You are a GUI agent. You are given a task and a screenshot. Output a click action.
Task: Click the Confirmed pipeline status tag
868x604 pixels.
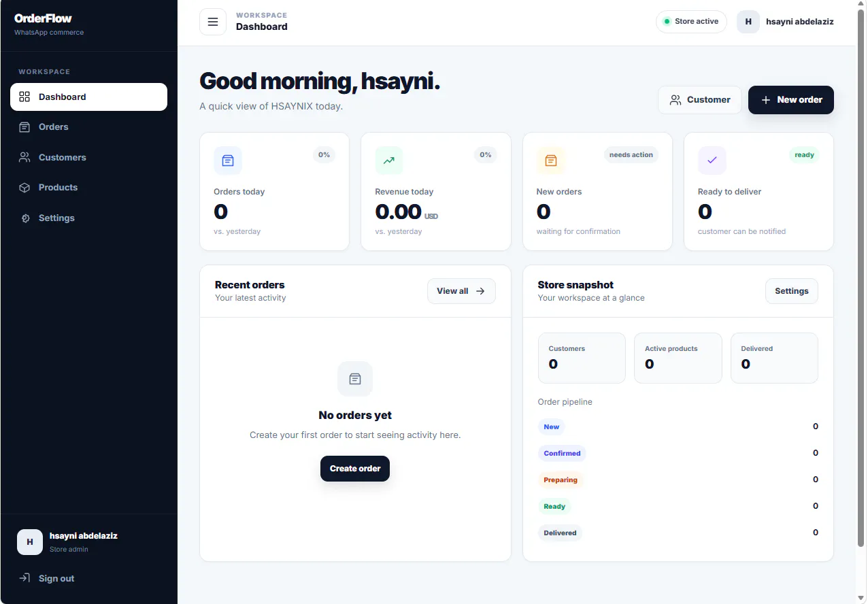(562, 454)
